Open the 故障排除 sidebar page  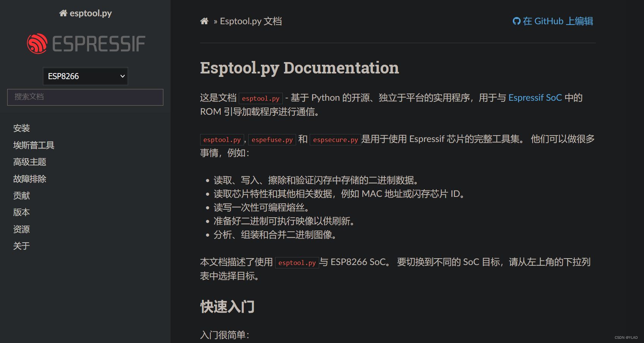(30, 179)
